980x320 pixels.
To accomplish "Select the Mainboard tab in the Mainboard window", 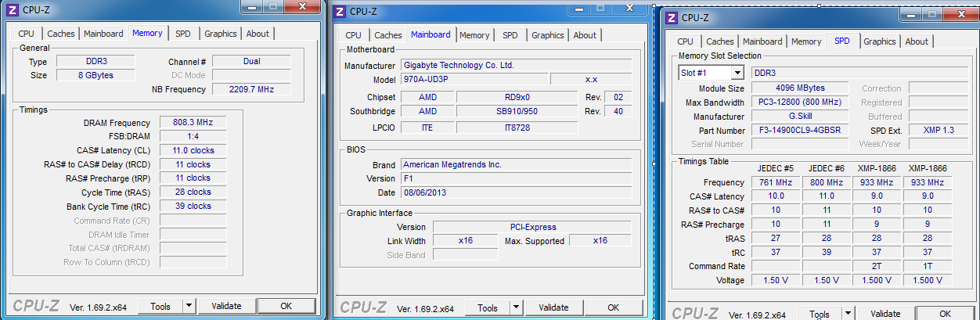I will (x=431, y=34).
